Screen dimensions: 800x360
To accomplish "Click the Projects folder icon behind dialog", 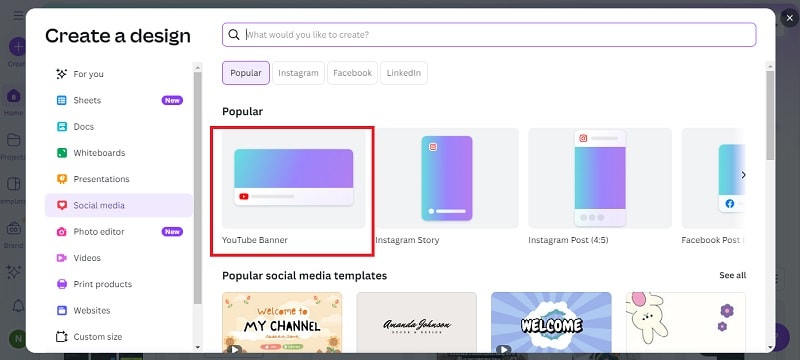I will [13, 140].
